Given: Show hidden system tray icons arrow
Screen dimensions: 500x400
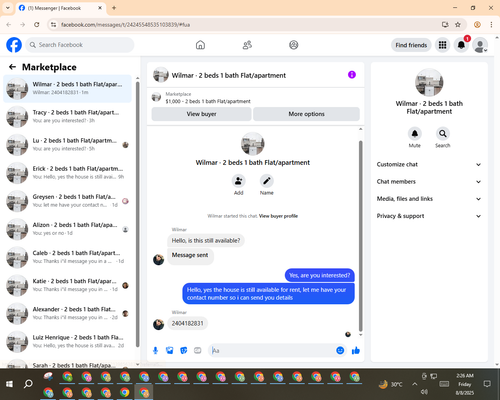Looking at the screenshot, I should [x=414, y=384].
